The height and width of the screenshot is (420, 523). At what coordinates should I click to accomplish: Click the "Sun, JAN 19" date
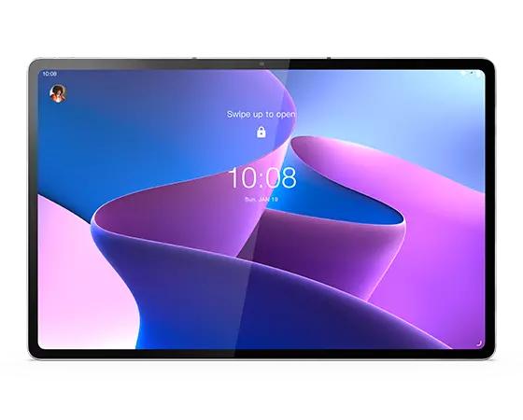(261, 200)
